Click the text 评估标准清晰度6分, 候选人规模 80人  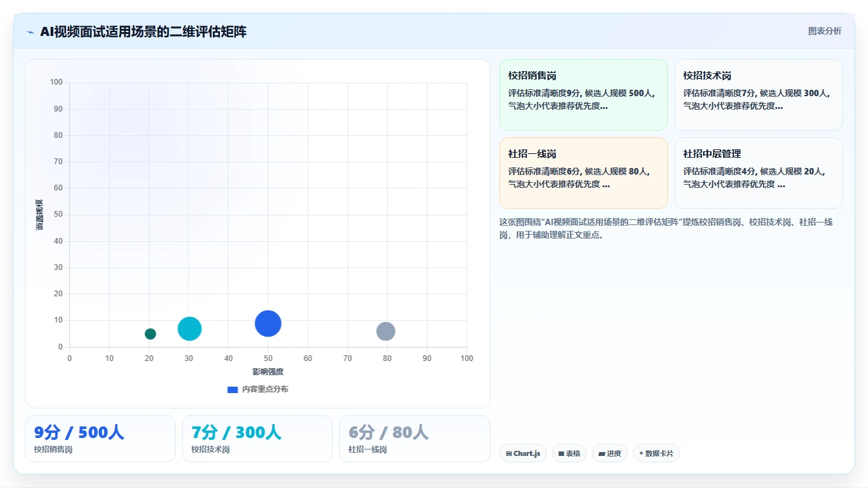pyautogui.click(x=580, y=171)
